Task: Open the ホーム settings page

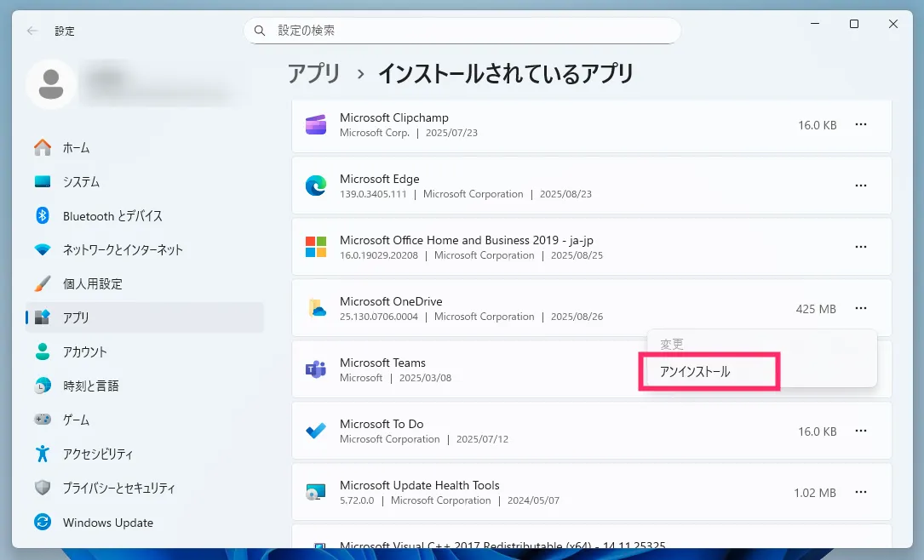Action: (x=145, y=147)
